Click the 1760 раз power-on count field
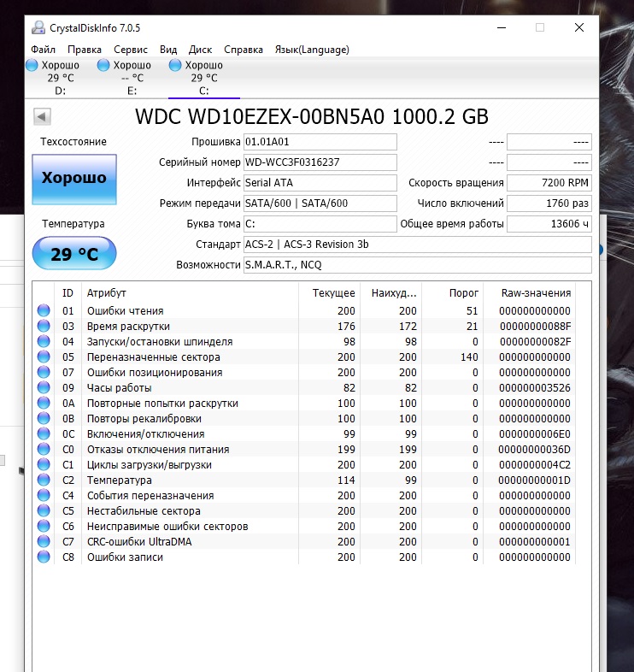 [549, 203]
